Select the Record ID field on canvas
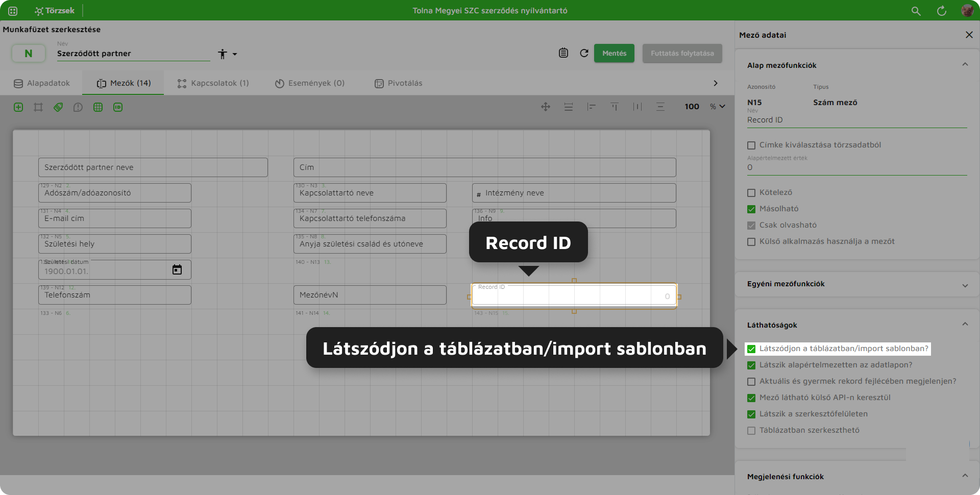 click(x=574, y=295)
